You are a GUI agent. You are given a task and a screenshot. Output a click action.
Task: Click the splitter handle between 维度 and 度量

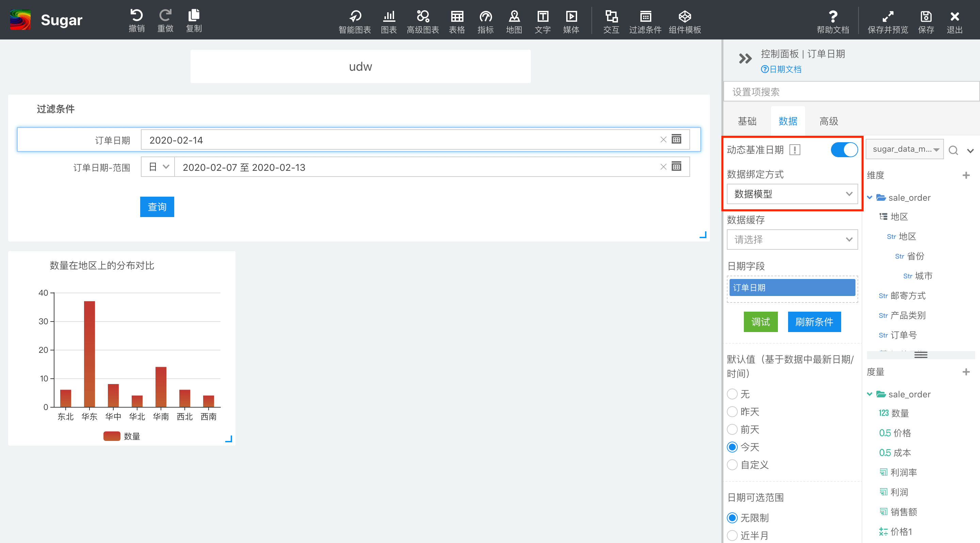coord(921,355)
